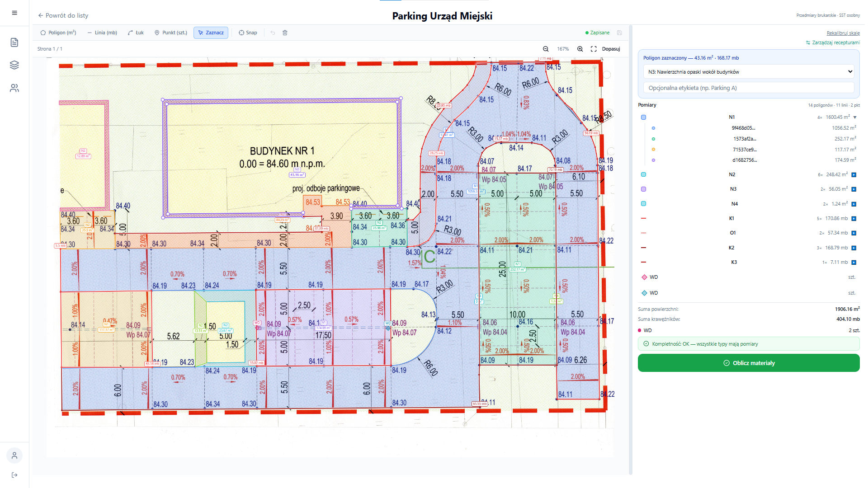
Task: Select the Linia (mb) line tool
Action: [x=102, y=33]
